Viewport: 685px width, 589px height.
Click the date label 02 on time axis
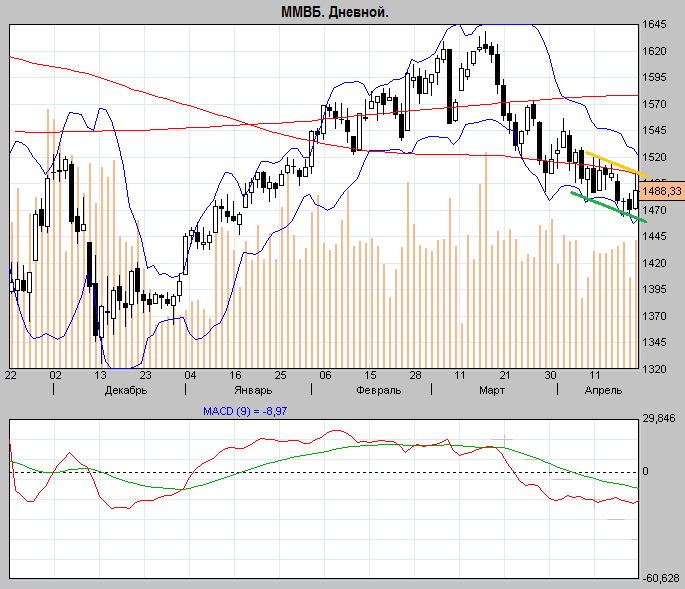(55, 375)
